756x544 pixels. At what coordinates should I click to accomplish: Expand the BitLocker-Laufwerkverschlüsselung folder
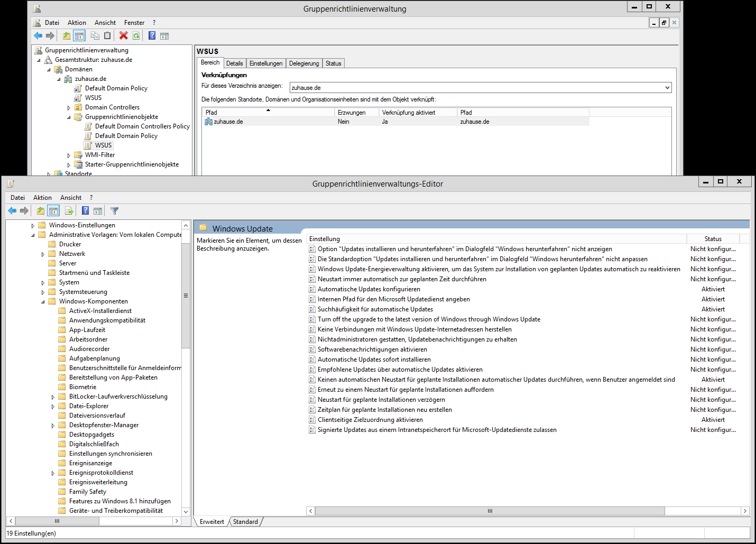pyautogui.click(x=53, y=397)
